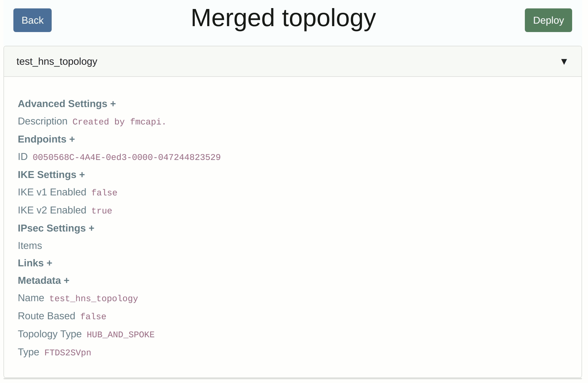Select the endpoint ID value text
This screenshot has width=588, height=383.
coord(126,157)
